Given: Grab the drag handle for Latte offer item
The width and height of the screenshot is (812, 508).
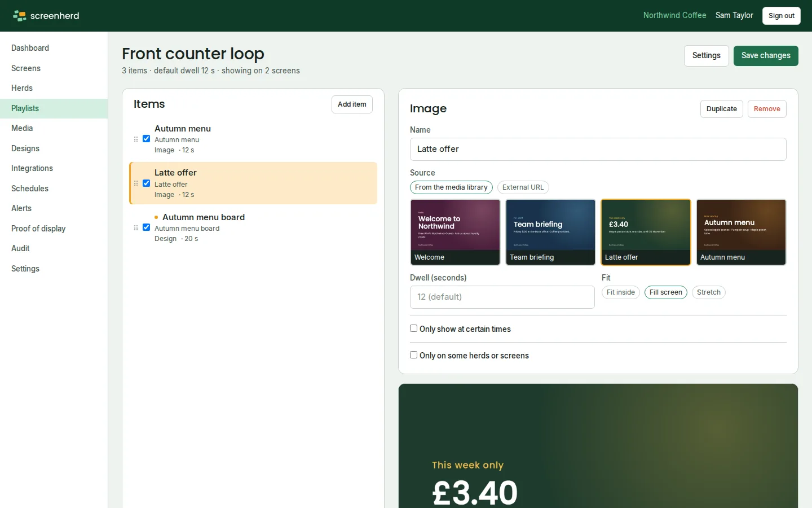Looking at the screenshot, I should (x=136, y=183).
